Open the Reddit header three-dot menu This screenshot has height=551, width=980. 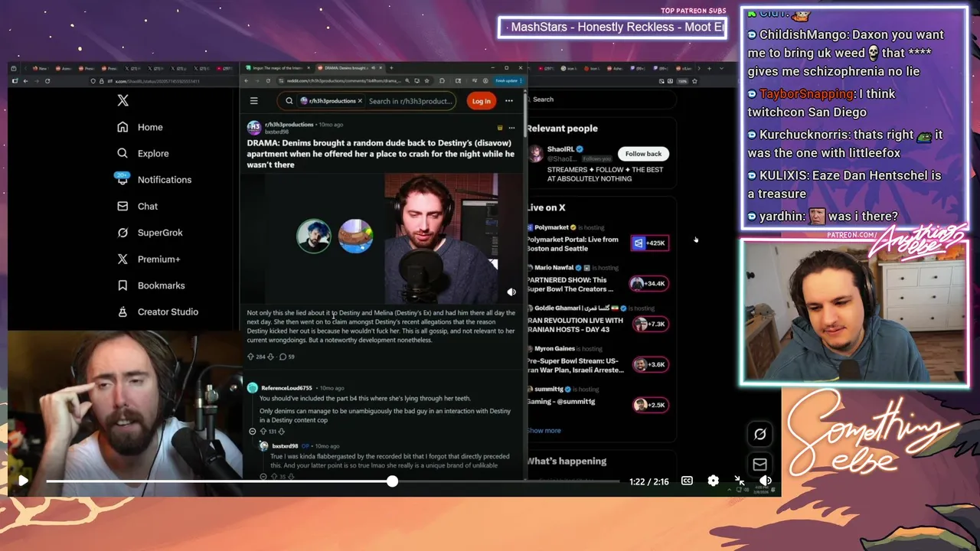click(508, 101)
